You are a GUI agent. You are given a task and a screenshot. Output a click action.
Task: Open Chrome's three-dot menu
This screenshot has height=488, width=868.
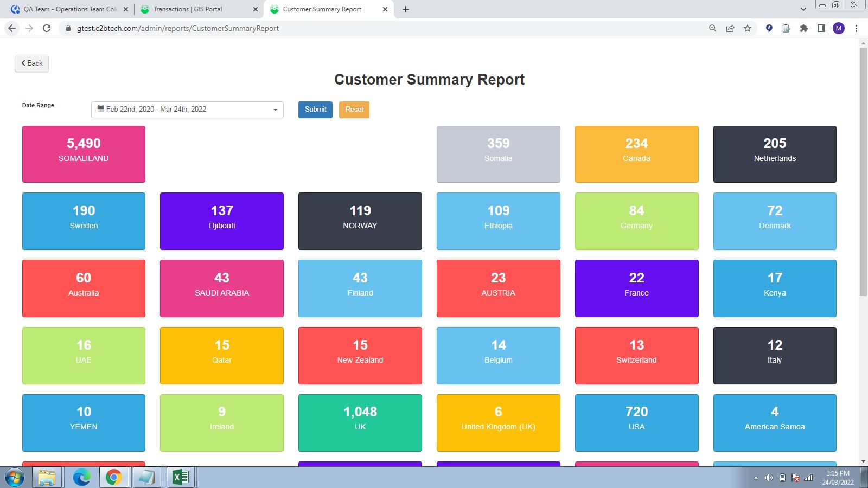[856, 28]
